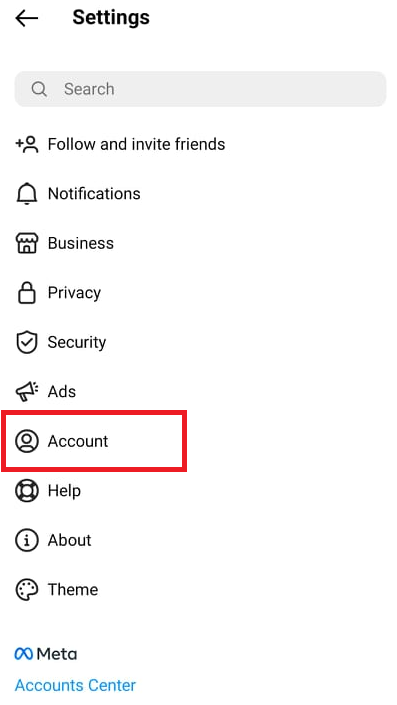Tap the Privacy padlock icon

(x=27, y=293)
